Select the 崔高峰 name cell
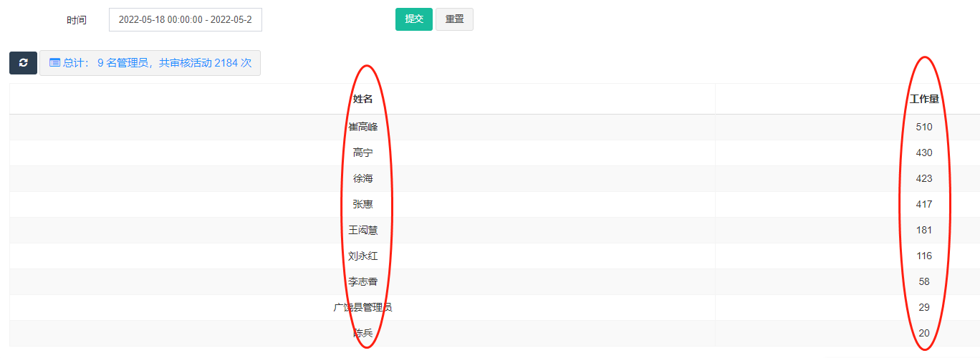The width and height of the screenshot is (980, 358). 362,127
